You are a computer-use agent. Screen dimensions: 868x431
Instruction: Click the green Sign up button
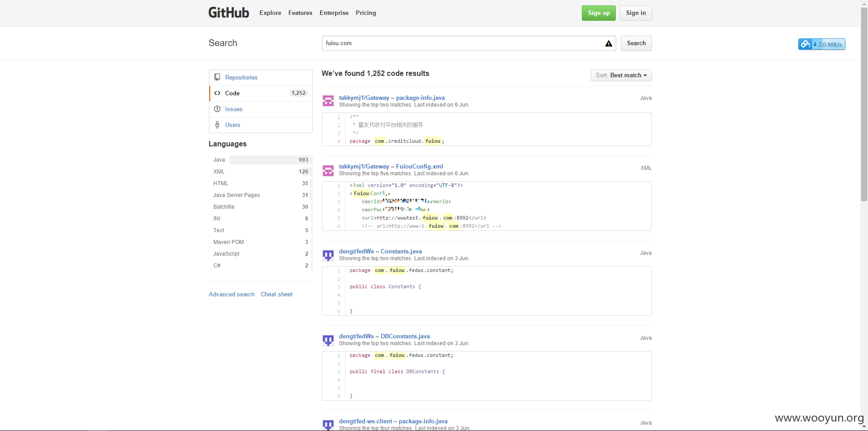coord(599,13)
